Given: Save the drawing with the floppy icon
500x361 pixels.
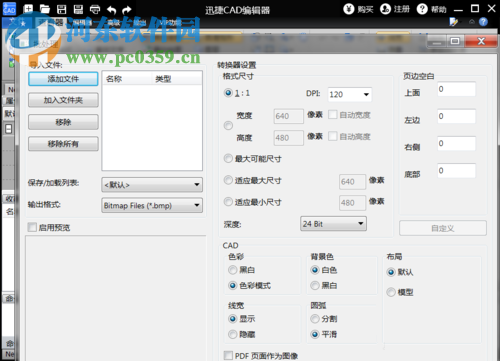Looking at the screenshot, I should point(62,9).
